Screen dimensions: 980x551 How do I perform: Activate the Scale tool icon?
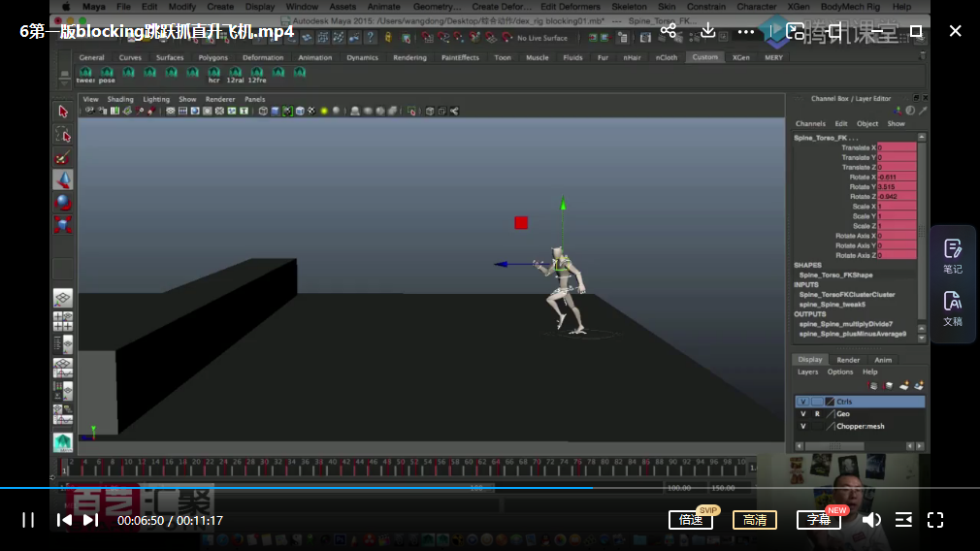(x=62, y=224)
